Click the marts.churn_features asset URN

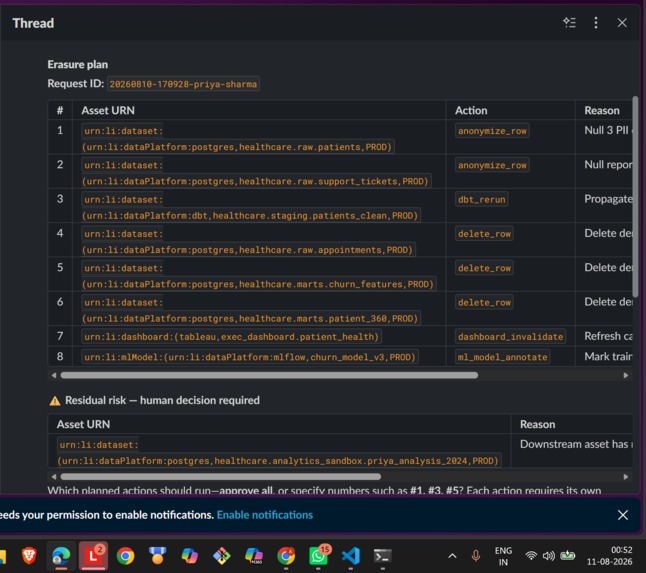point(259,276)
